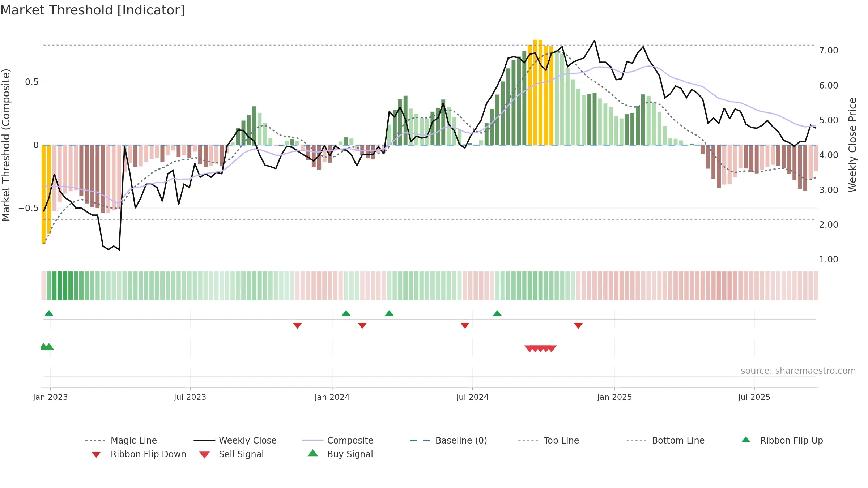The height and width of the screenshot is (488, 868).
Task: Click the tallest yellow bar near the top line
Action: click(x=535, y=92)
